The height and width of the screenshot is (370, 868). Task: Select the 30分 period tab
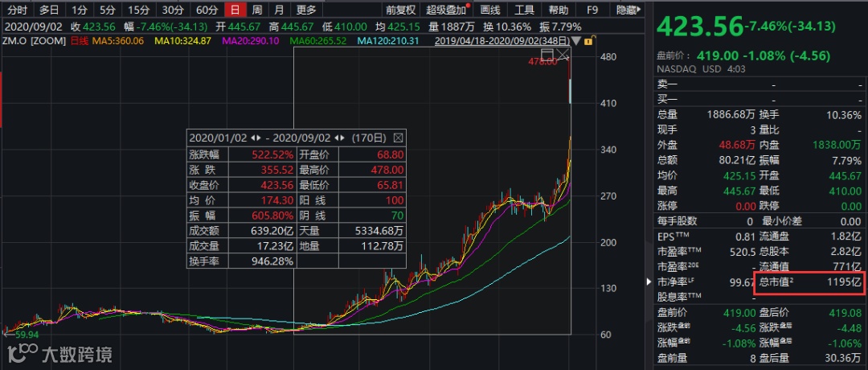coord(172,10)
